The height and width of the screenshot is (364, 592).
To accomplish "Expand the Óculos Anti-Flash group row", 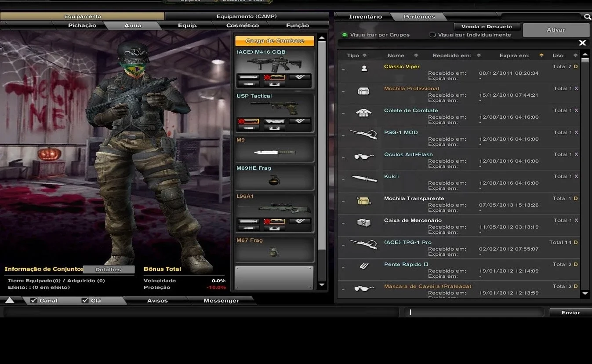I will point(343,157).
